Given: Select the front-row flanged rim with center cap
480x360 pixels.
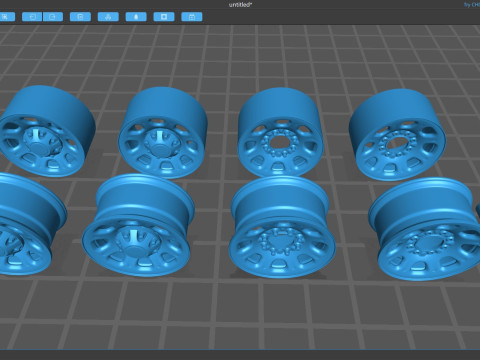Looking at the screenshot, I should pyautogui.click(x=138, y=225).
